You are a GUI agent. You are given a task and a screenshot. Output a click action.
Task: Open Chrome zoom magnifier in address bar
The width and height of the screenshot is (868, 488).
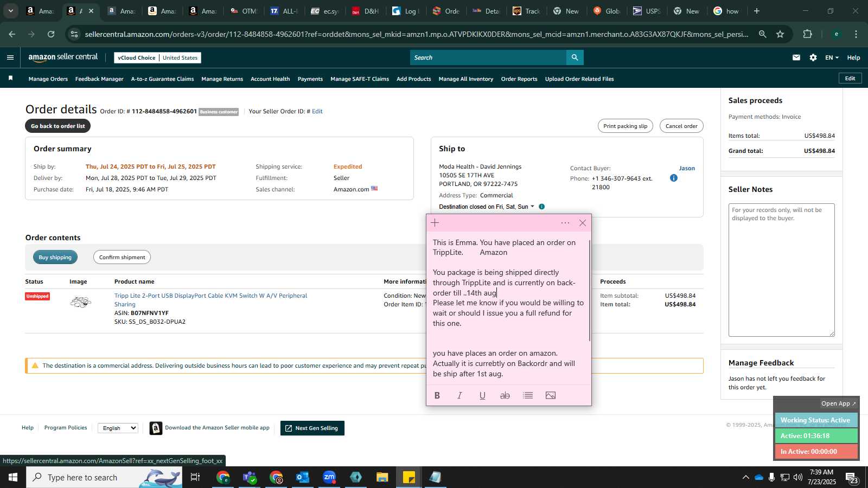tap(763, 34)
